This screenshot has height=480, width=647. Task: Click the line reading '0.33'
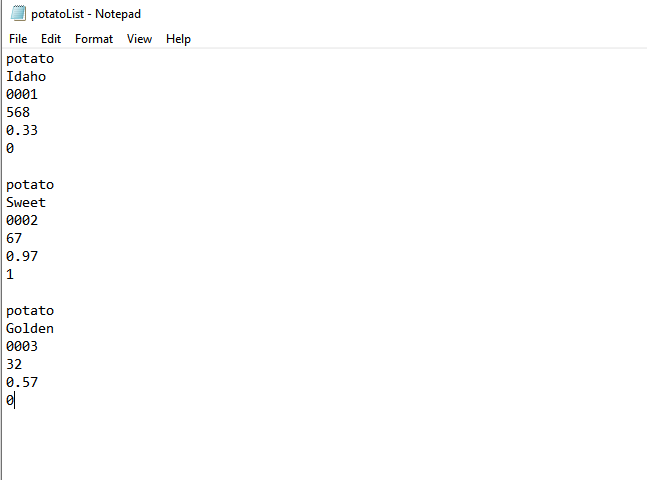22,130
